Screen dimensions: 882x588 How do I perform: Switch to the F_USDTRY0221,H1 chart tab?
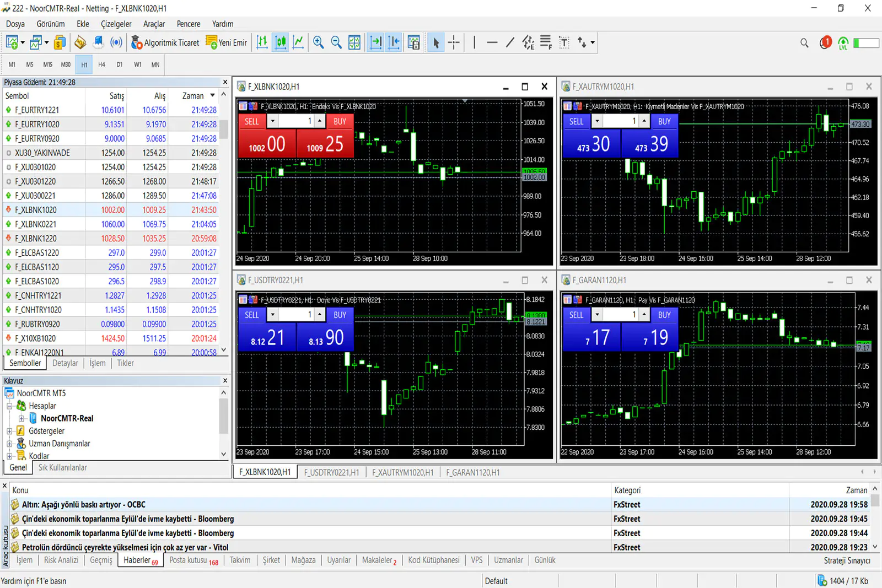[x=331, y=472]
